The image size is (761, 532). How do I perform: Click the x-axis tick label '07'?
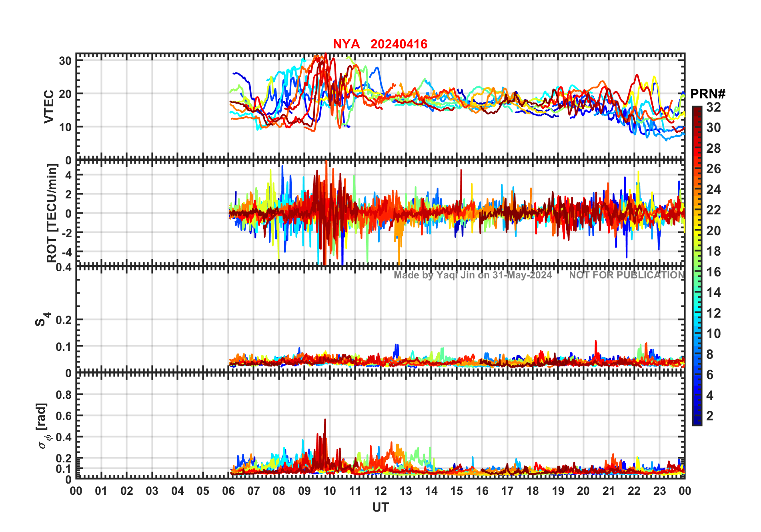point(254,491)
